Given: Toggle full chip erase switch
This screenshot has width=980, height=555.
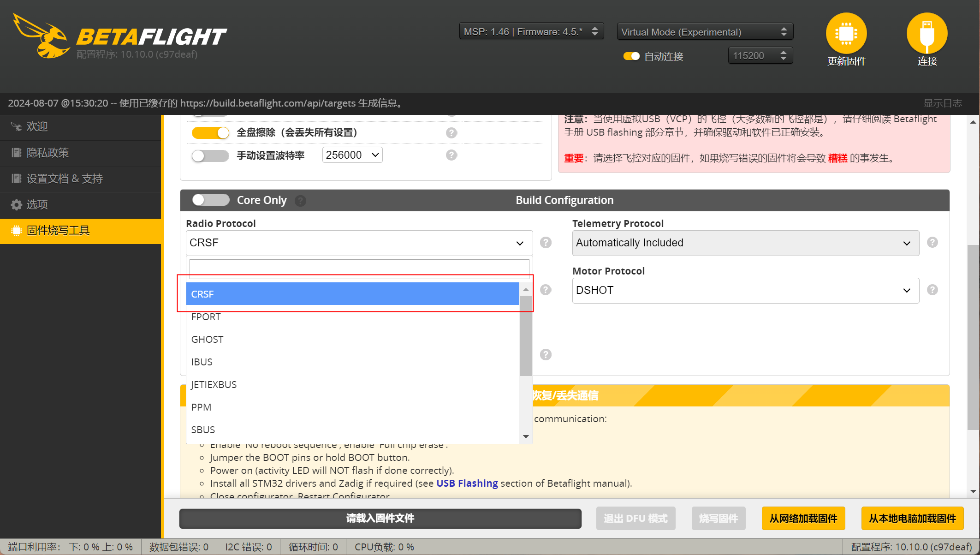Looking at the screenshot, I should pos(210,133).
